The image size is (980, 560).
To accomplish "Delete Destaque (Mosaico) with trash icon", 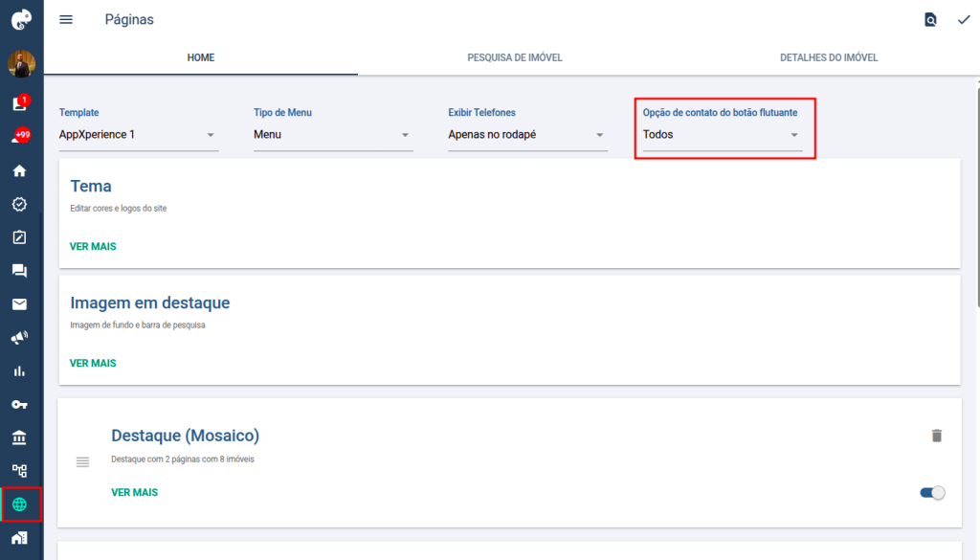I will tap(936, 436).
